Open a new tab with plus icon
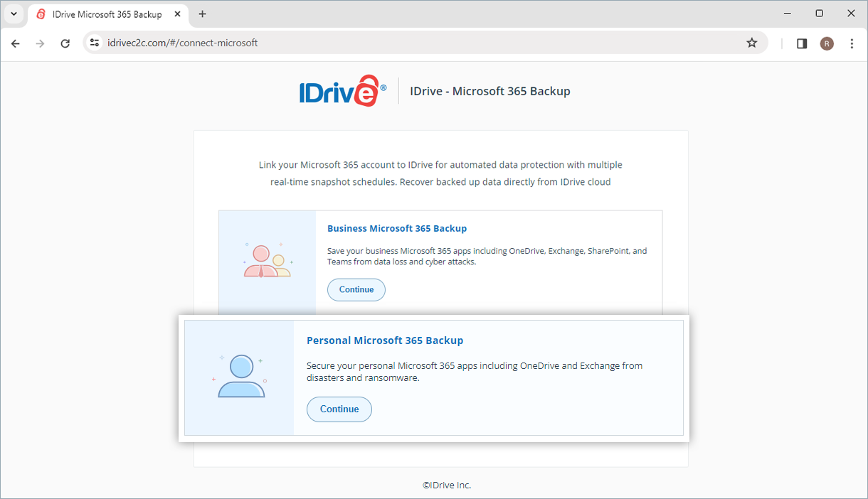This screenshot has height=499, width=868. [x=203, y=14]
